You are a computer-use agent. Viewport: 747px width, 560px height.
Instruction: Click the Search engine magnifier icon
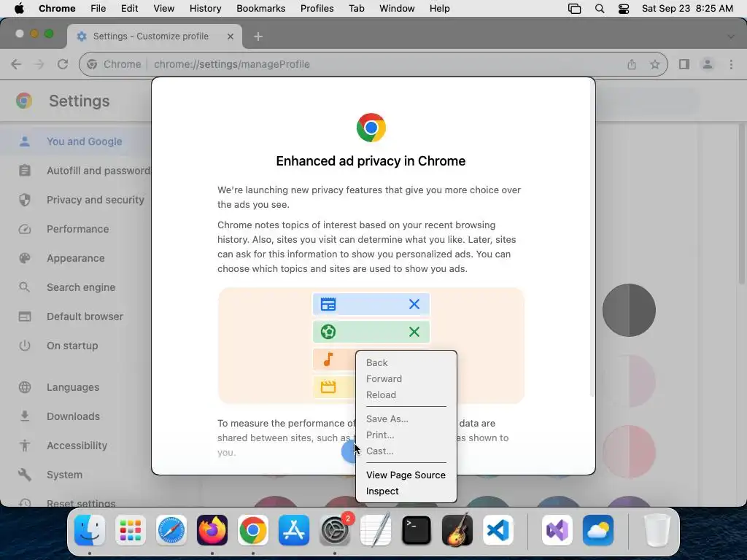click(25, 287)
